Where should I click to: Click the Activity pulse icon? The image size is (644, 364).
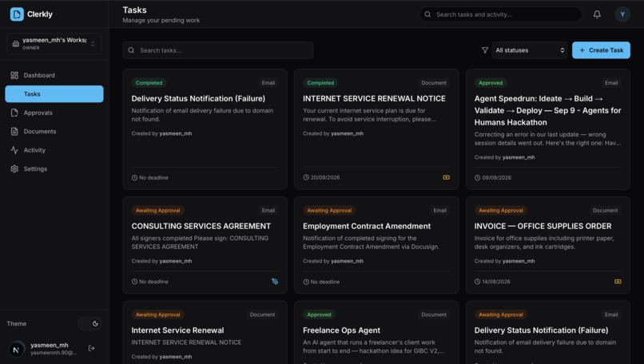coord(14,150)
